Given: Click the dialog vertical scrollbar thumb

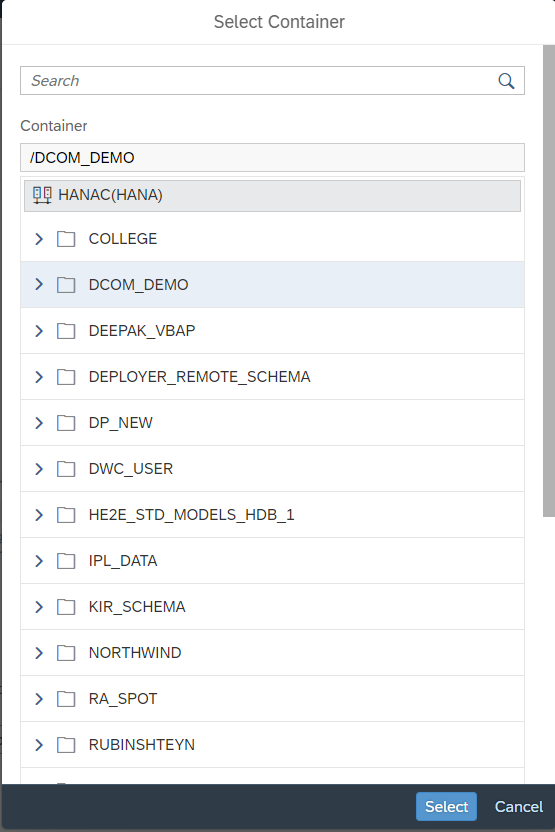Looking at the screenshot, I should (x=549, y=281).
